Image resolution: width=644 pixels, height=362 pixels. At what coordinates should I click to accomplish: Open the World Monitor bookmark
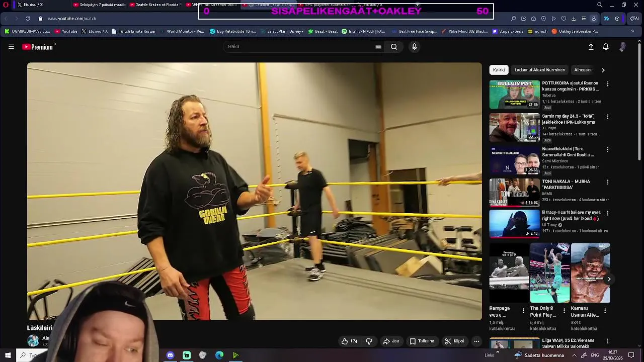182,31
